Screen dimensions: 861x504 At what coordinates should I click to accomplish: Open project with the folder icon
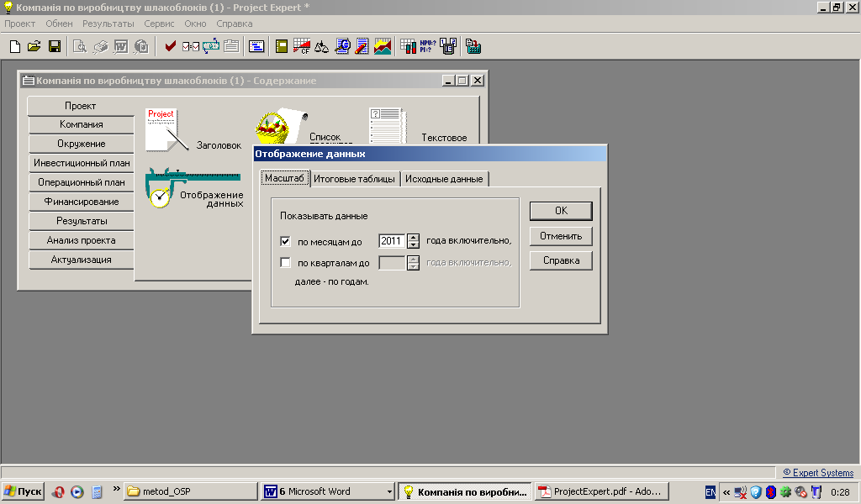[34, 46]
